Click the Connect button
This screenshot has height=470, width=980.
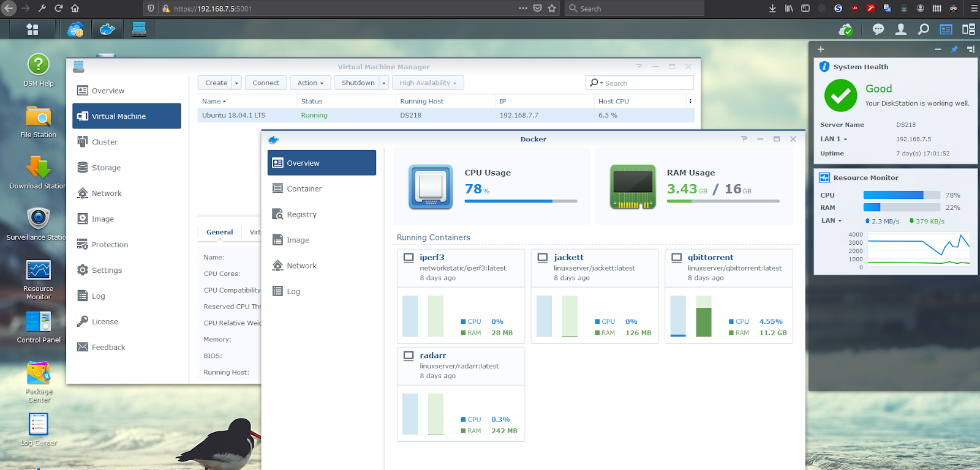click(x=266, y=83)
